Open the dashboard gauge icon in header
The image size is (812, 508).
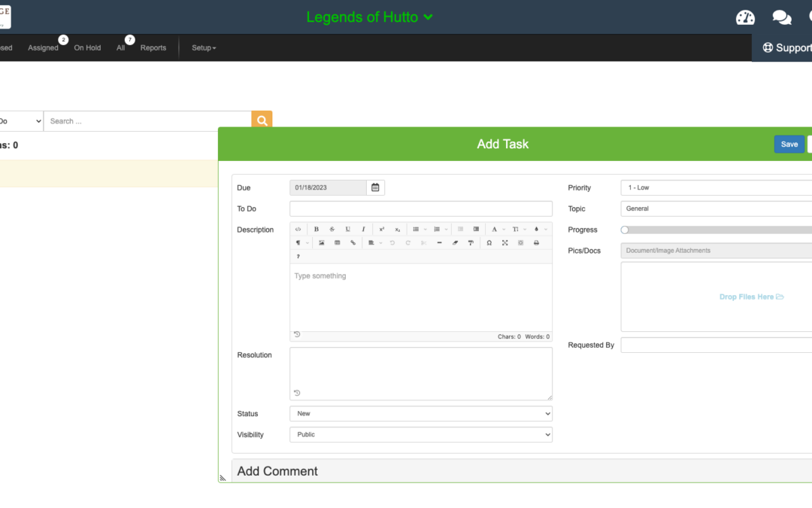point(745,17)
